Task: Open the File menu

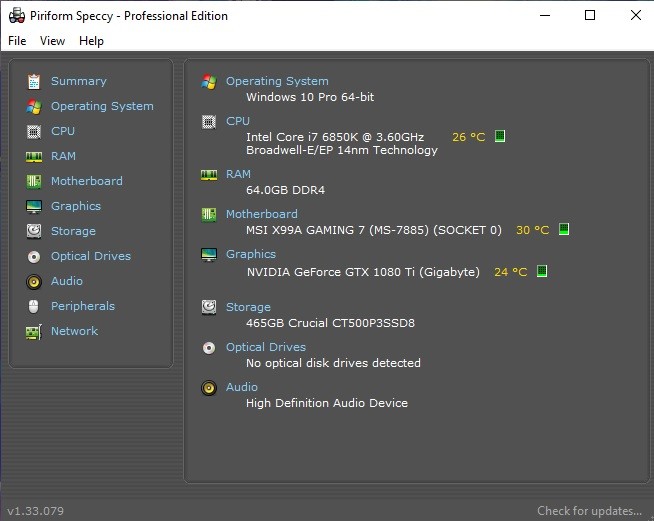Action: point(17,41)
